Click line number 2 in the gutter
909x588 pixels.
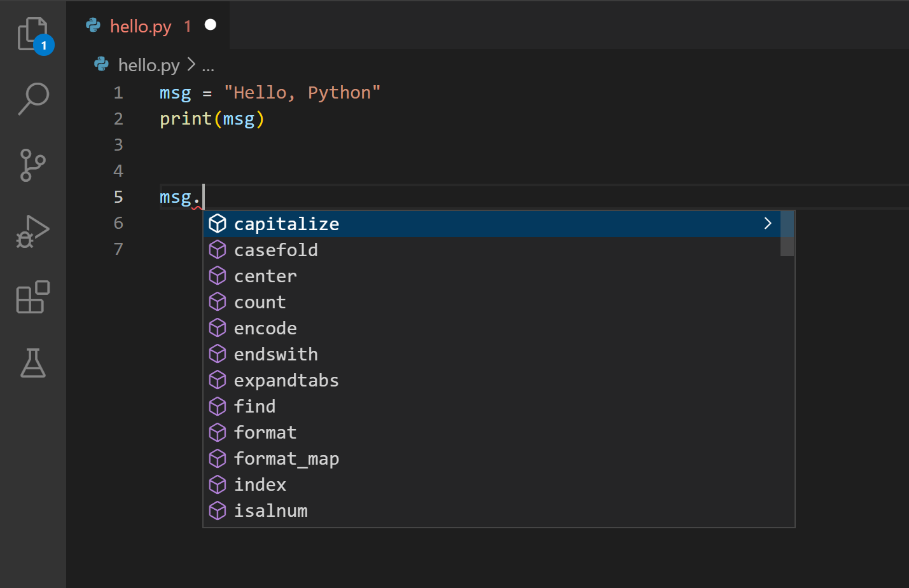tap(118, 118)
